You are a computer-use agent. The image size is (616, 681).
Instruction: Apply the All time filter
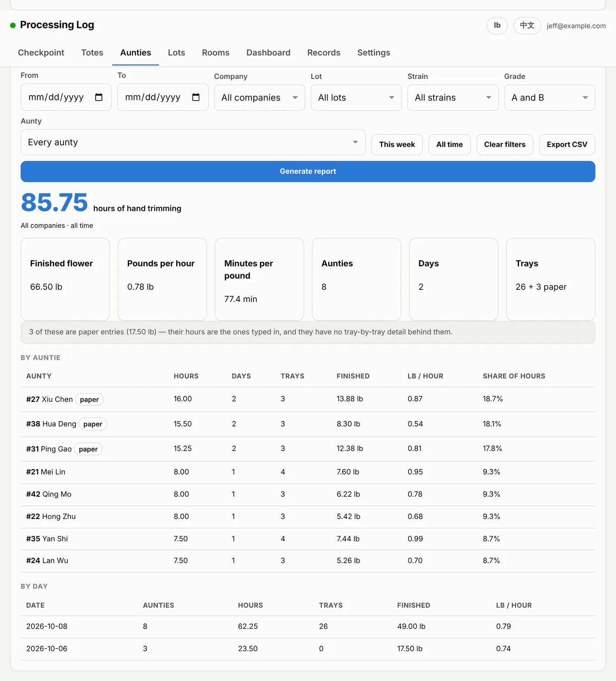tap(449, 144)
